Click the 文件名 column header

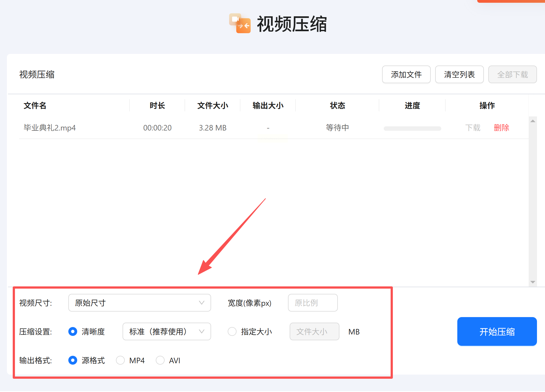tap(35, 105)
